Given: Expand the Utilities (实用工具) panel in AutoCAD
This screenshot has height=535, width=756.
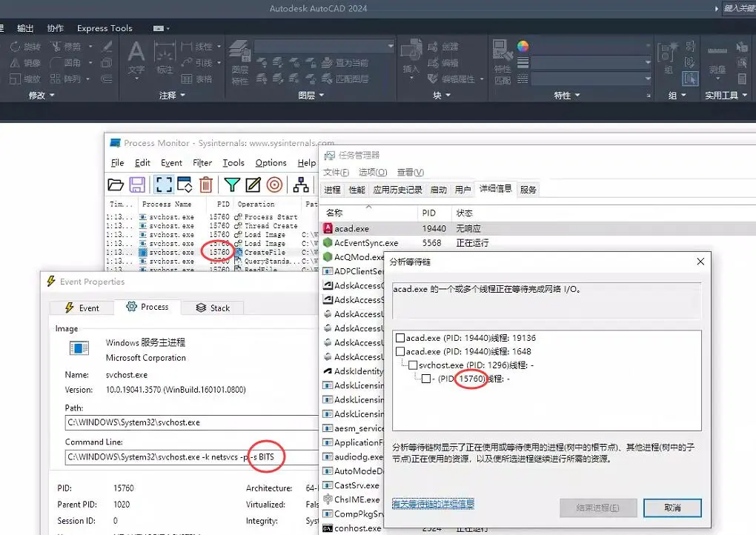Looking at the screenshot, I should (726, 96).
